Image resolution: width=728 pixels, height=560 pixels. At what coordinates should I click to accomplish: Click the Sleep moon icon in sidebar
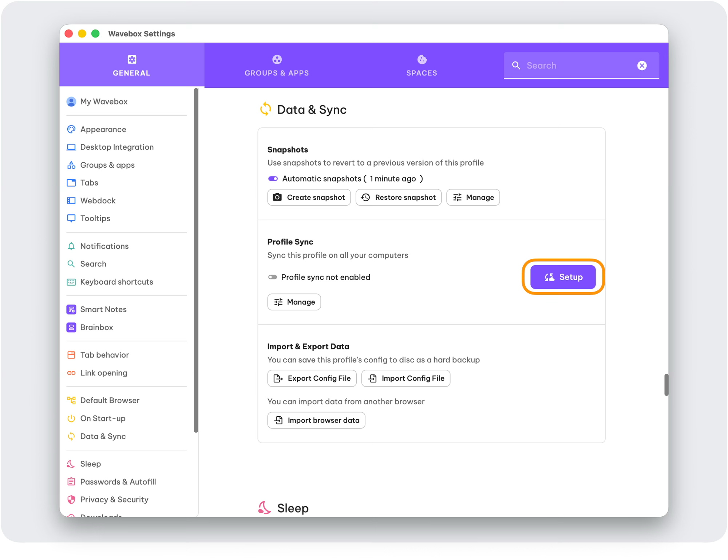click(71, 464)
